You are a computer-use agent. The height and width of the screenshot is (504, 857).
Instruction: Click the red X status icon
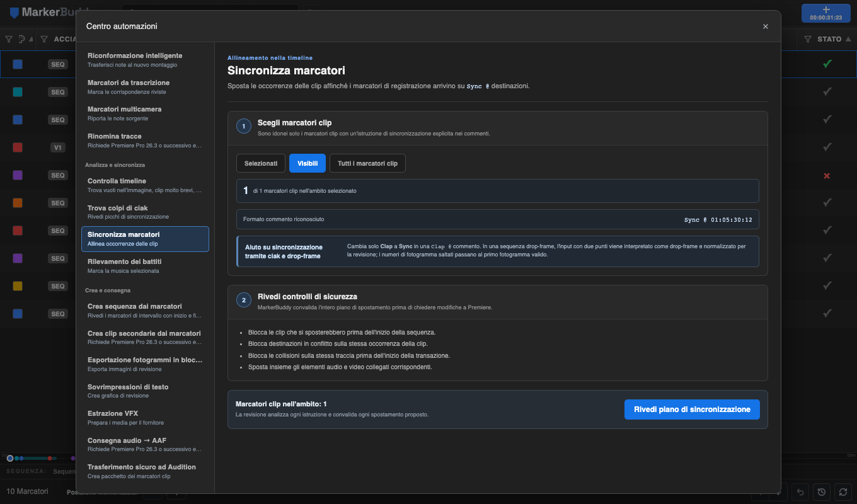(x=827, y=175)
